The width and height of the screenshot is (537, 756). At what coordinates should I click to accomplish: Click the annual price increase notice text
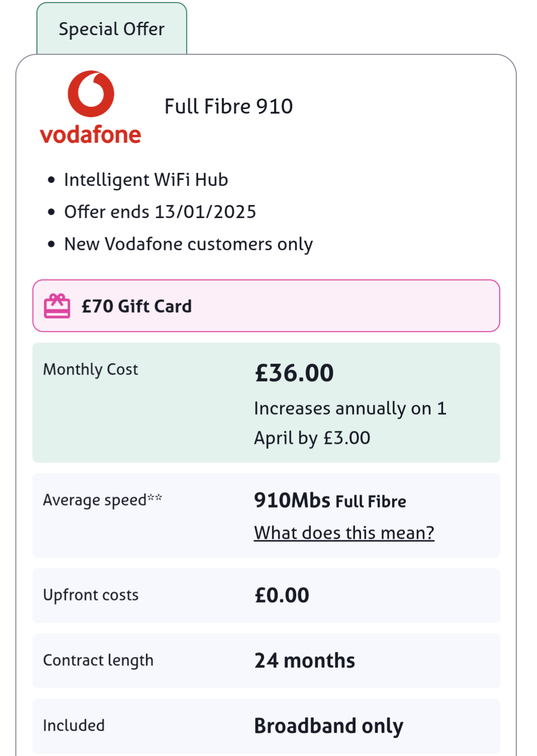click(x=350, y=423)
